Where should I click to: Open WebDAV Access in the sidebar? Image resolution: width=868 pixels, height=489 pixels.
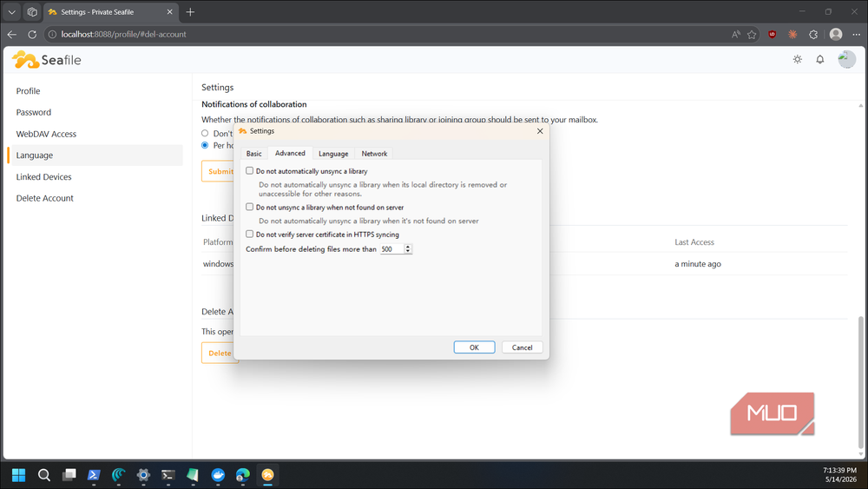click(47, 134)
